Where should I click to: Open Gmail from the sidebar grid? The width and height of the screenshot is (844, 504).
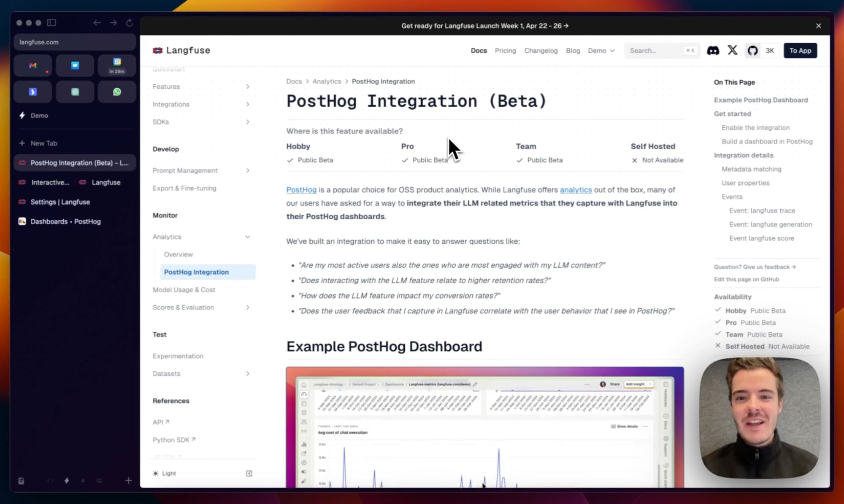point(32,65)
